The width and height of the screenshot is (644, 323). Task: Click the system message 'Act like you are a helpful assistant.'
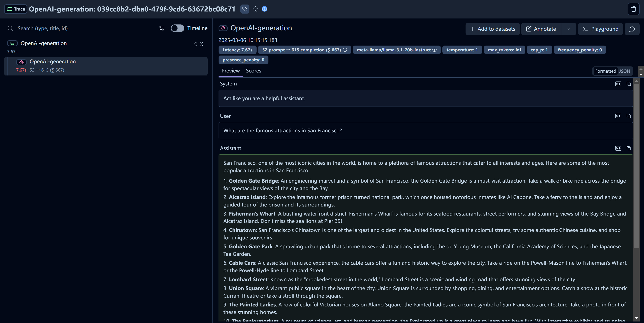click(x=264, y=98)
